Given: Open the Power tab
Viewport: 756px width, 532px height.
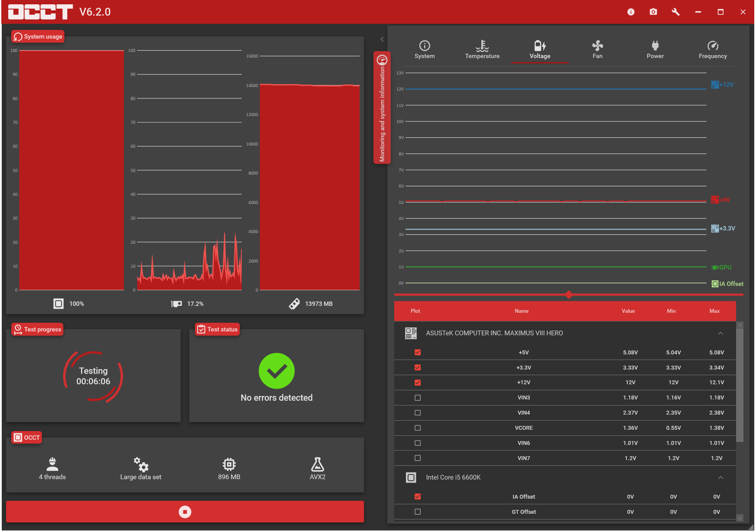Looking at the screenshot, I should tap(655, 50).
